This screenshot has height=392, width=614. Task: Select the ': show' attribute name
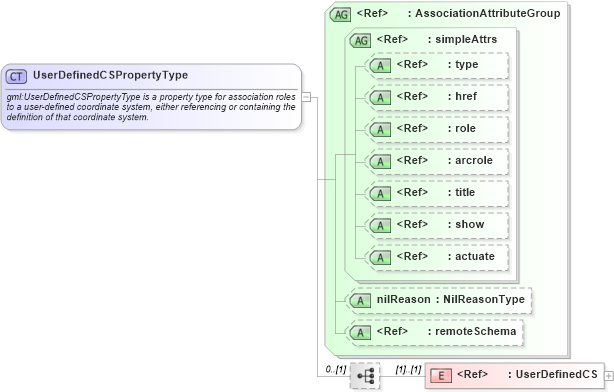[466, 224]
